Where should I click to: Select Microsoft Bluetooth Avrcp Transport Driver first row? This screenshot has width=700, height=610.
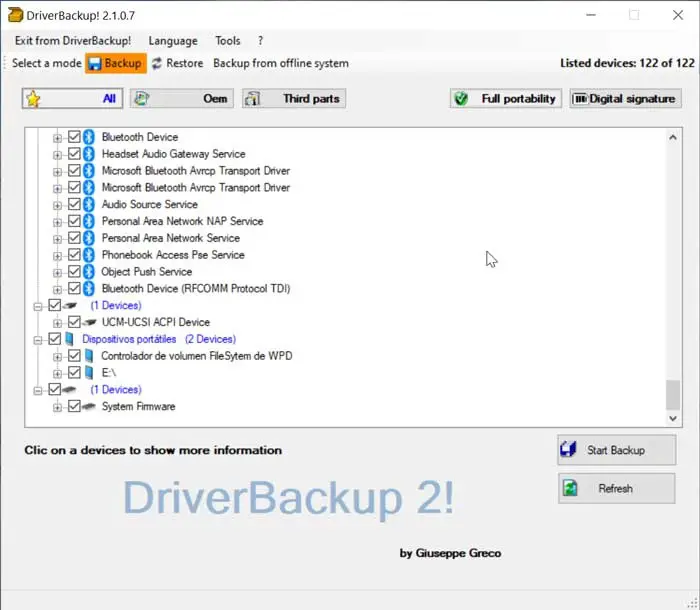click(196, 171)
